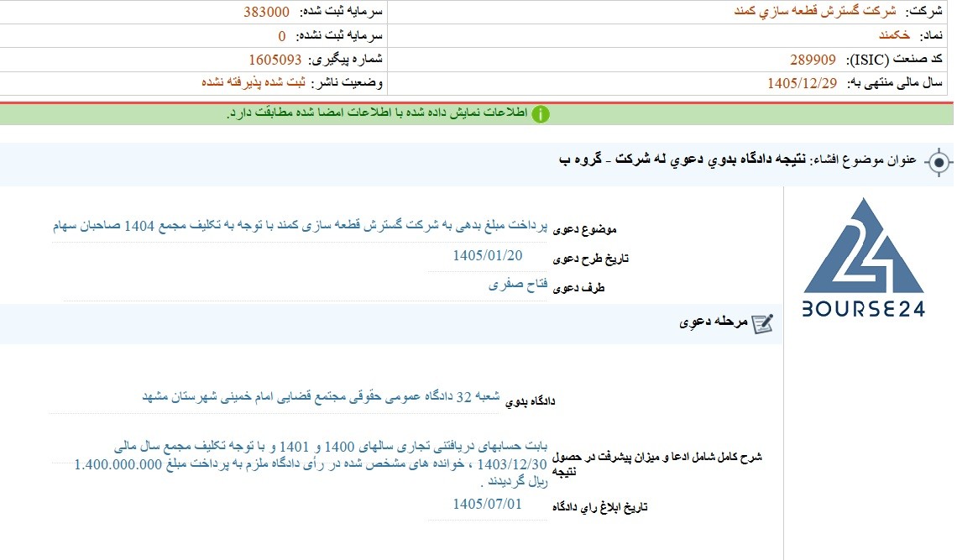Click the target icon beside عنوان موضوع افشاء
Screen dimensions: 957x560
939,162
